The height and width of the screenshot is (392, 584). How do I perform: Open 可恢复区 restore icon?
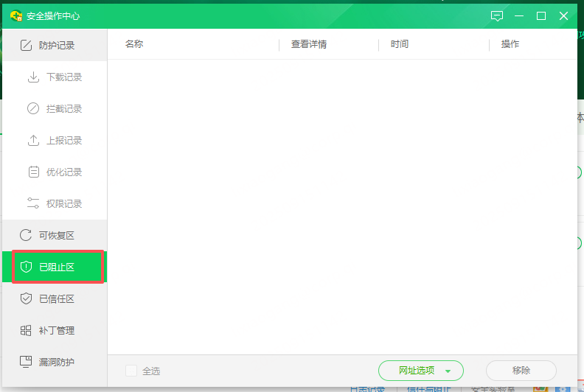[x=26, y=236]
